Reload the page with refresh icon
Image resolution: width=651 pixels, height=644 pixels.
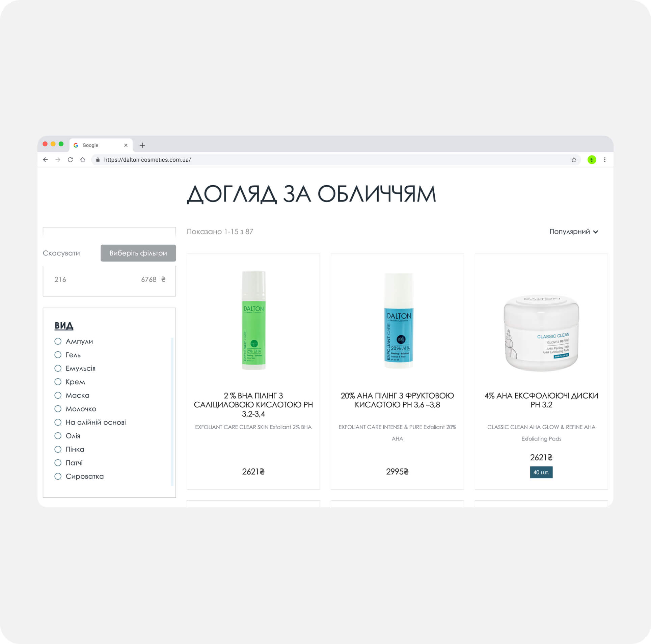pyautogui.click(x=70, y=160)
